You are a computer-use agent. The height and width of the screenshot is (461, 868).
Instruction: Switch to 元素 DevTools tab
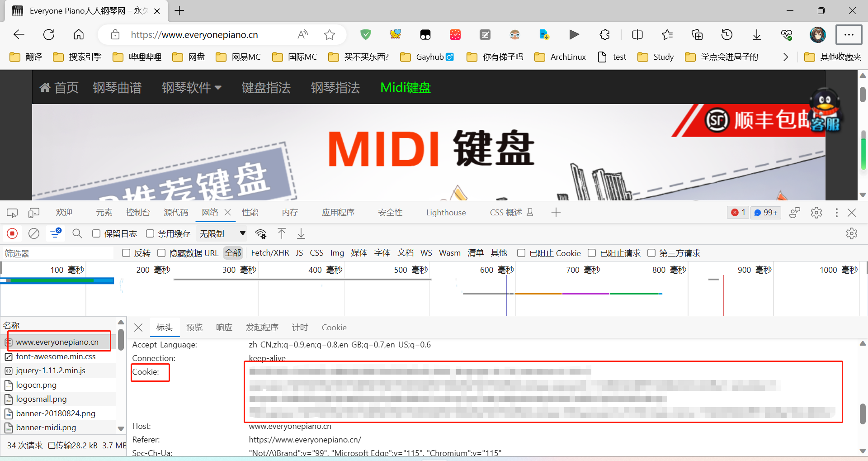pyautogui.click(x=104, y=213)
